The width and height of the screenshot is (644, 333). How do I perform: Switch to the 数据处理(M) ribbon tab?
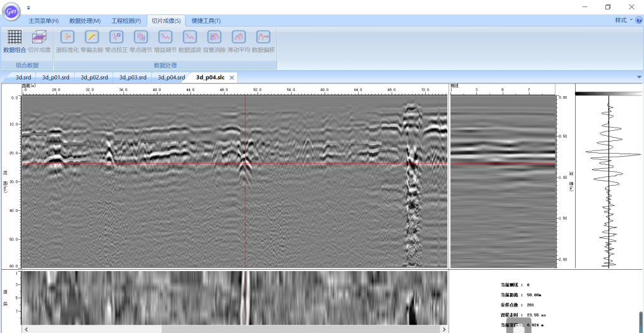point(85,21)
